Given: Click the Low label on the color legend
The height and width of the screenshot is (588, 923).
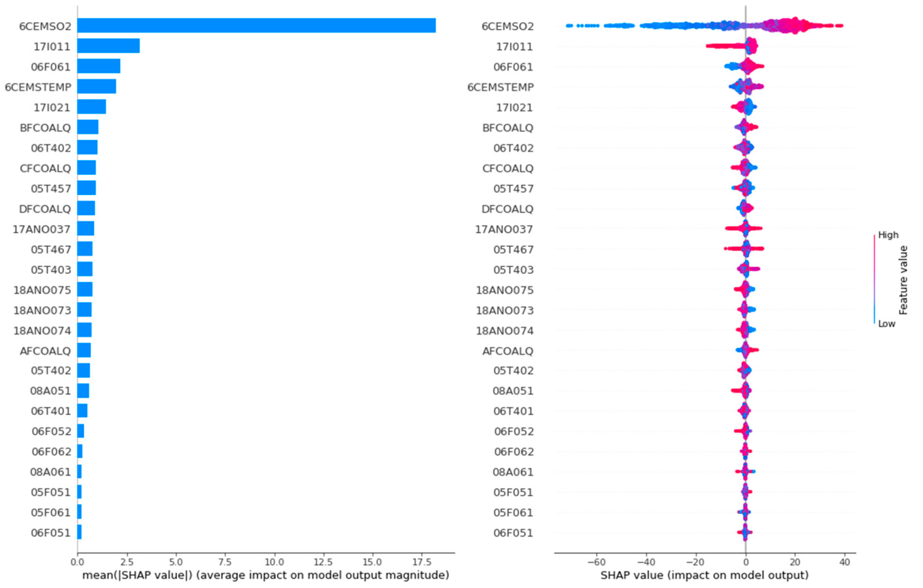Looking at the screenshot, I should click(x=886, y=324).
